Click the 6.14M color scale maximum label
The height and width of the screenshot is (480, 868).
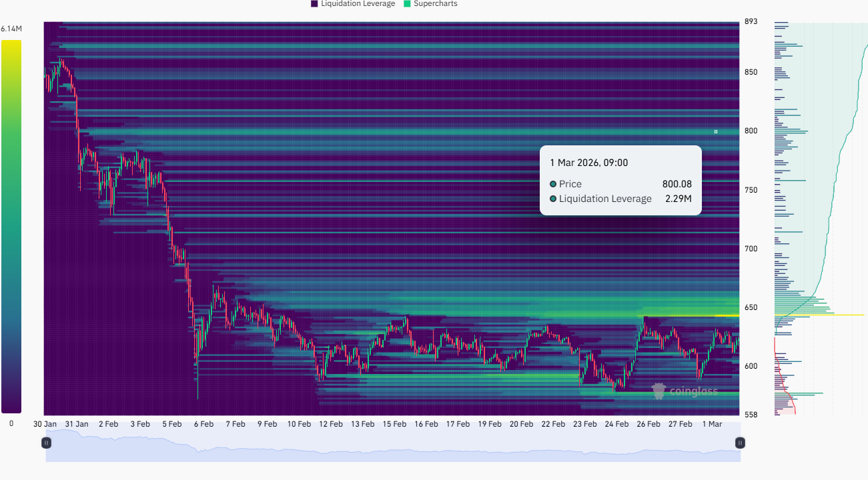pyautogui.click(x=11, y=29)
